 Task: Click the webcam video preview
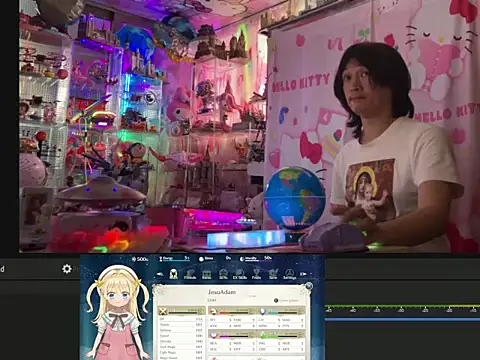coord(249,126)
